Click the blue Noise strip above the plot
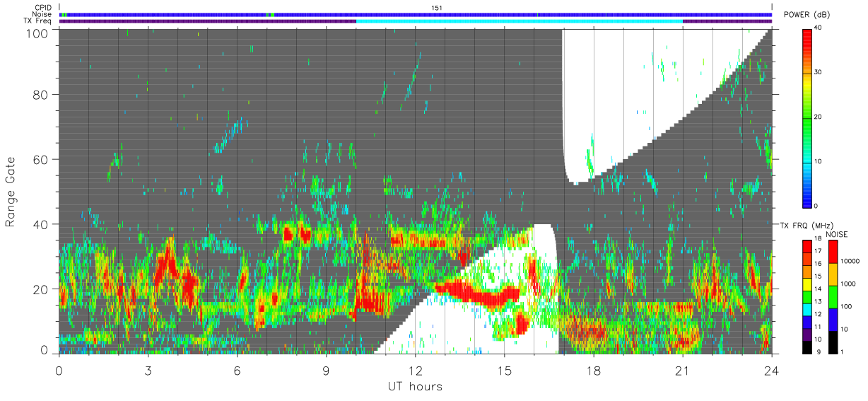This screenshot has height=401, width=868. (x=416, y=14)
